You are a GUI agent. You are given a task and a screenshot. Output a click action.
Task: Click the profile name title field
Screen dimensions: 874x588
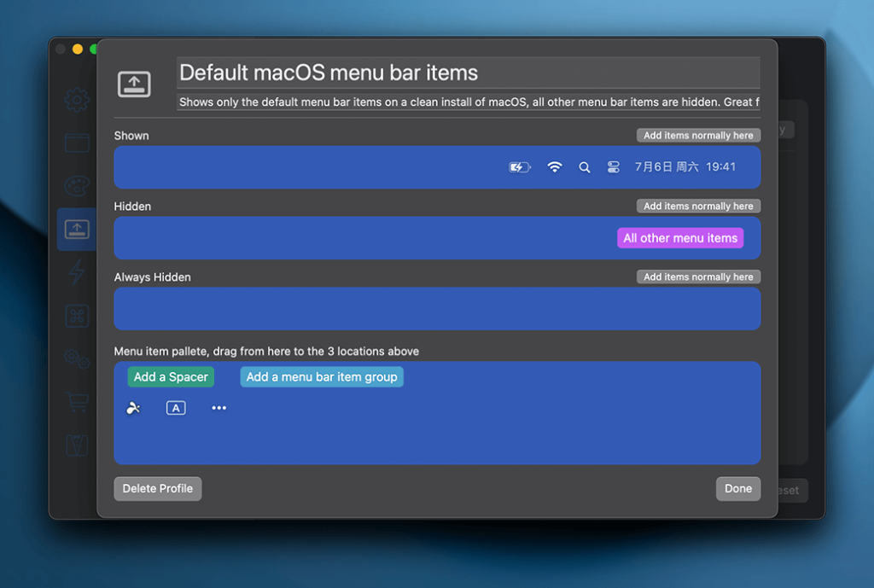[x=468, y=73]
